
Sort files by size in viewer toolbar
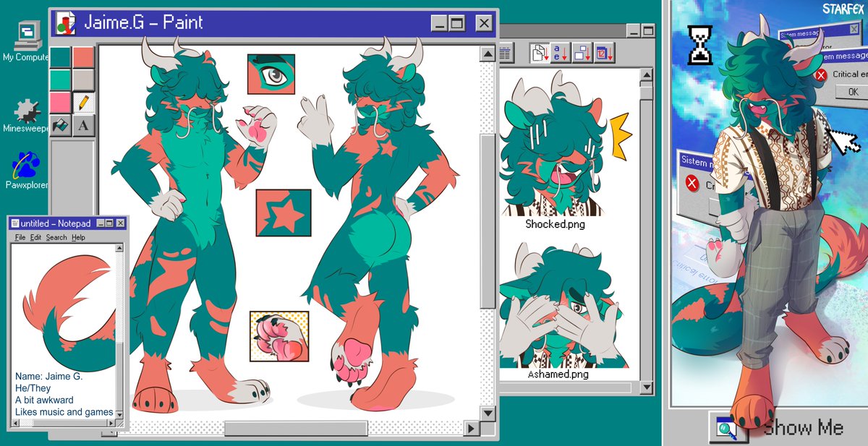582,53
